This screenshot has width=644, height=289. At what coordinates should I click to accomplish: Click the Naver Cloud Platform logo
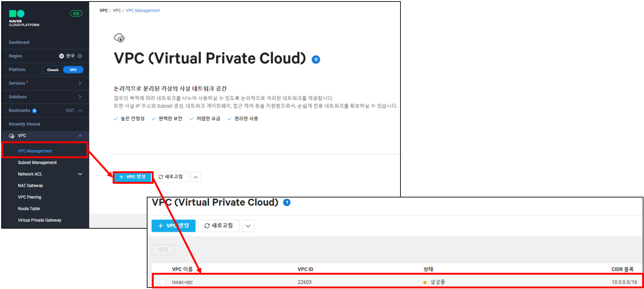pyautogui.click(x=24, y=19)
